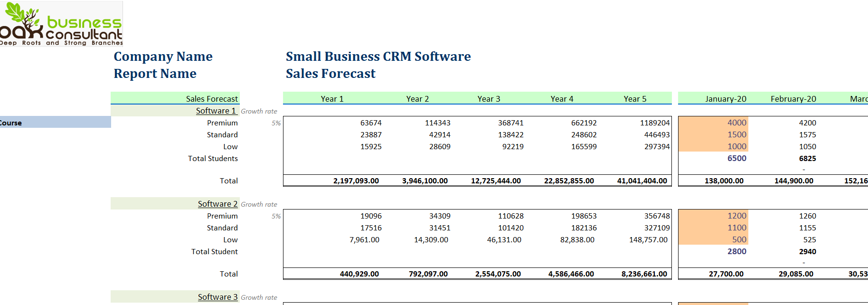Select the total 12,725,444.00
This screenshot has width=868, height=305.
point(496,181)
